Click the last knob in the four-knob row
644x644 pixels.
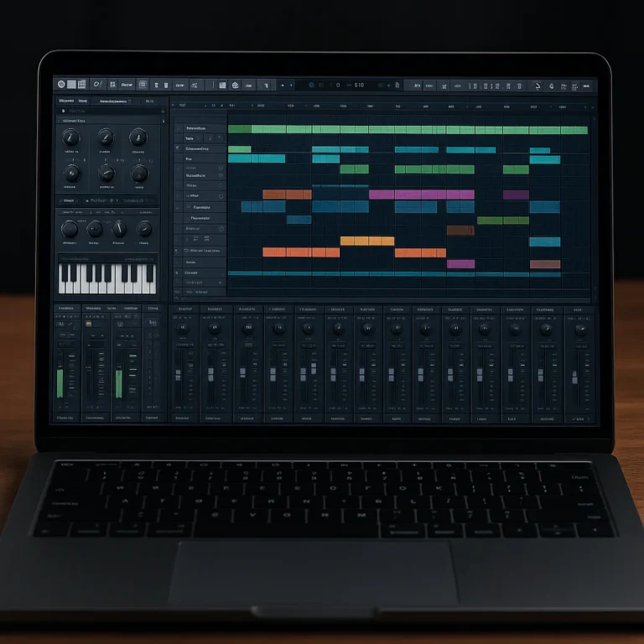[144, 229]
